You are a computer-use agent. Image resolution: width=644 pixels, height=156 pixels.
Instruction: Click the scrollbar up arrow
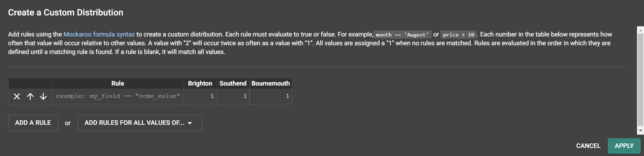(x=640, y=30)
